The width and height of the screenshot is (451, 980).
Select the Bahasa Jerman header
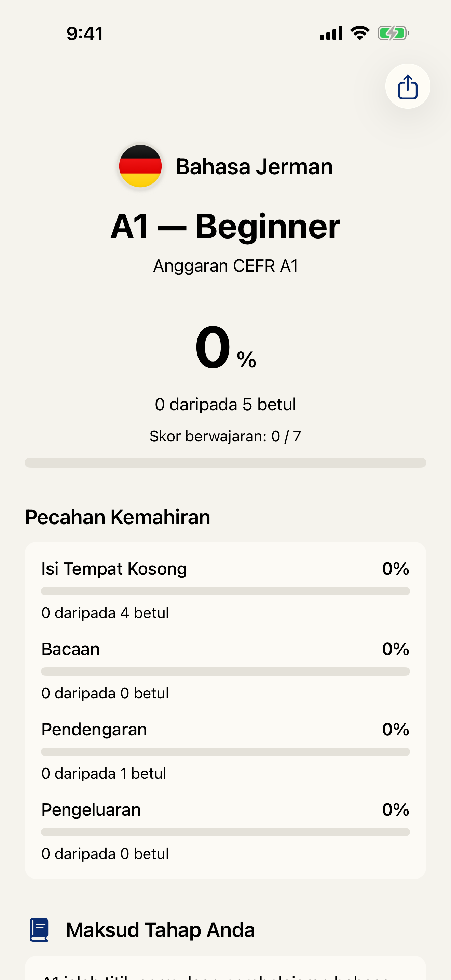coord(254,166)
